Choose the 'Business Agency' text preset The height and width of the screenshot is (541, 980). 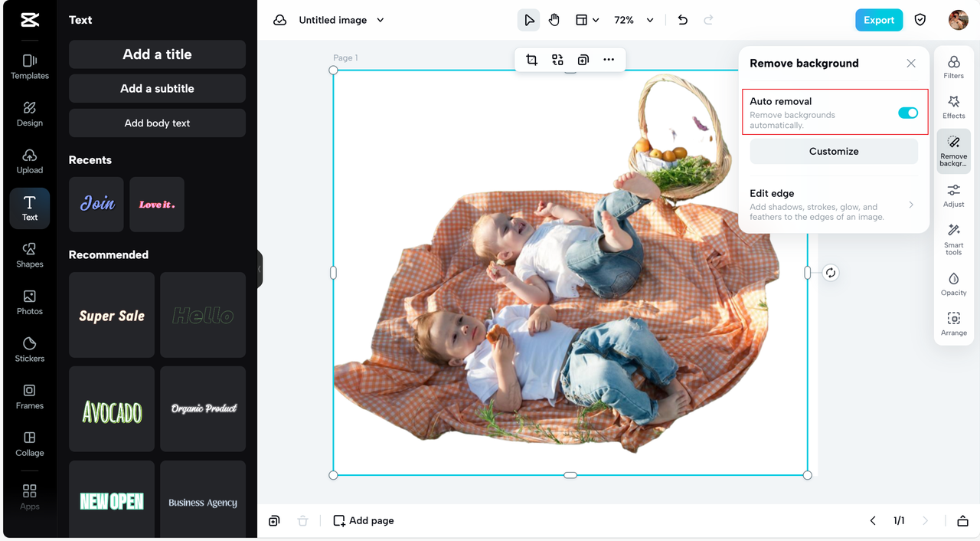[203, 500]
